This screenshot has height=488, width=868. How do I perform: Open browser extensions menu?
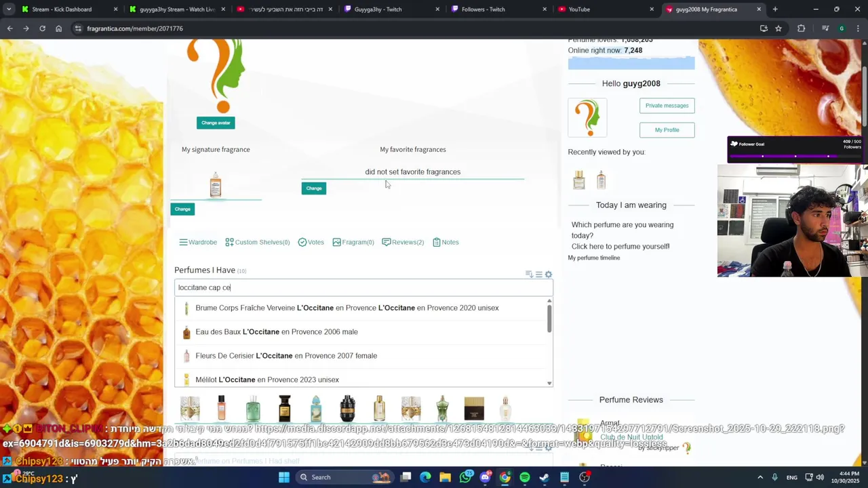point(802,28)
